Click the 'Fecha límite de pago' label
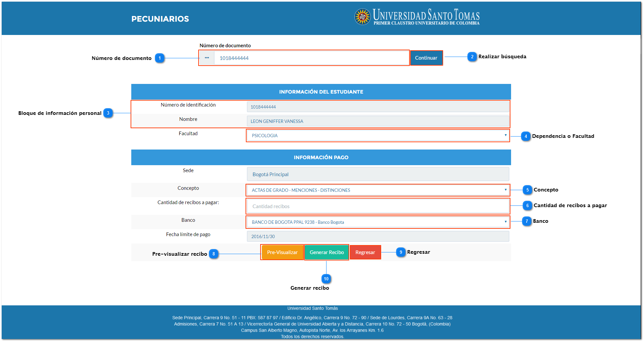The width and height of the screenshot is (644, 342). [x=188, y=234]
